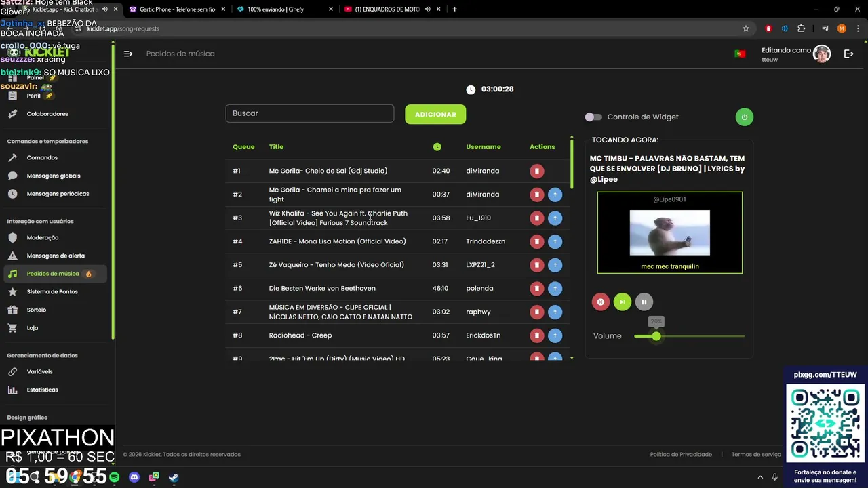868x488 pixels.
Task: Open Sistema de Pontos in the sidebar
Action: coord(52,292)
